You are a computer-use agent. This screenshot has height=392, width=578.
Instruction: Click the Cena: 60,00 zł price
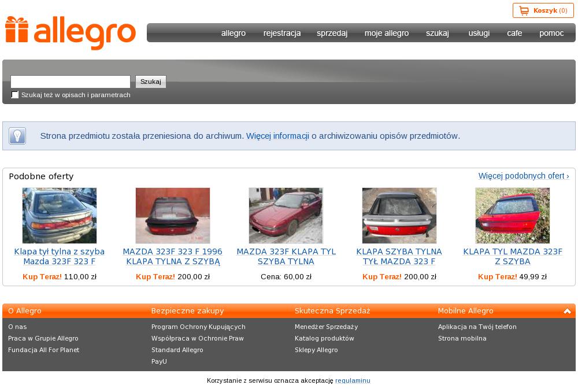coord(286,276)
